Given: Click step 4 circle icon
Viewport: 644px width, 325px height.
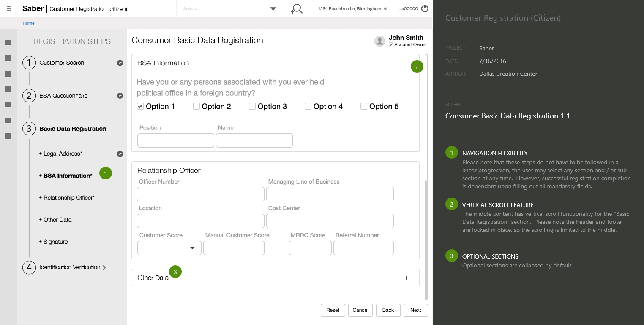Looking at the screenshot, I should click(29, 267).
